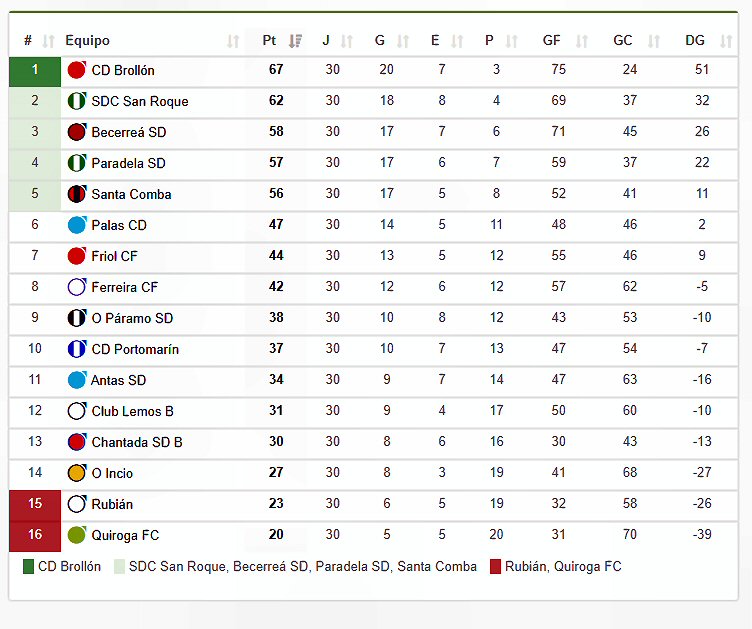
Task: Open the Chantada SD B team link
Action: (x=136, y=442)
